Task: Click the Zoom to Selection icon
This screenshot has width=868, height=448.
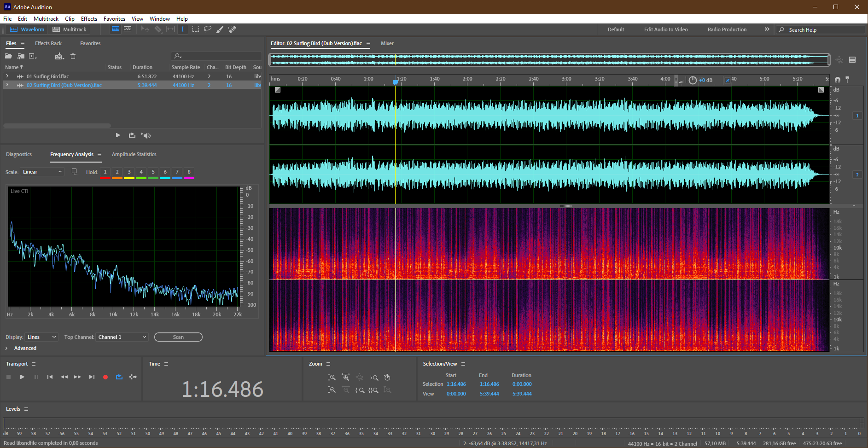Action: point(374,390)
